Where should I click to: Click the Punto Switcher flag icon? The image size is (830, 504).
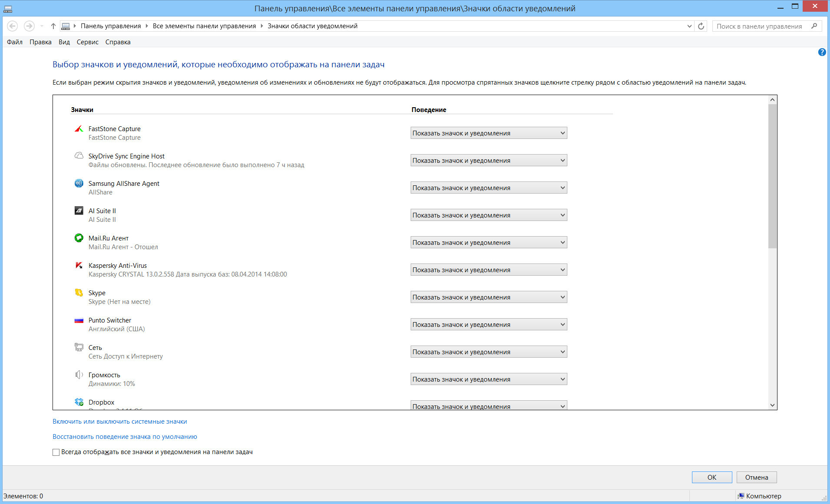click(x=79, y=320)
